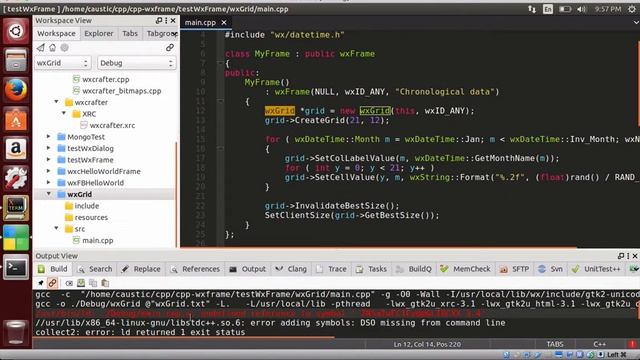The height and width of the screenshot is (360, 640).
Task: Select the Workspace tab
Action: tap(56, 33)
